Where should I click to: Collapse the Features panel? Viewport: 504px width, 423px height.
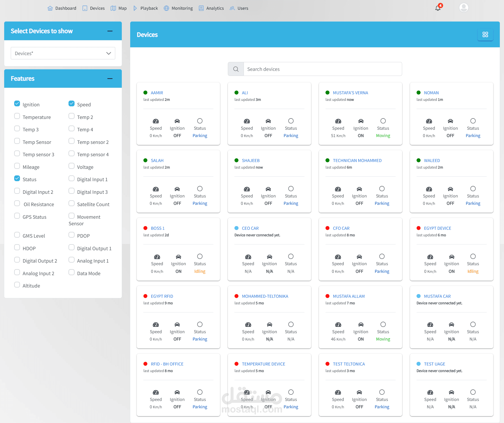coord(110,79)
